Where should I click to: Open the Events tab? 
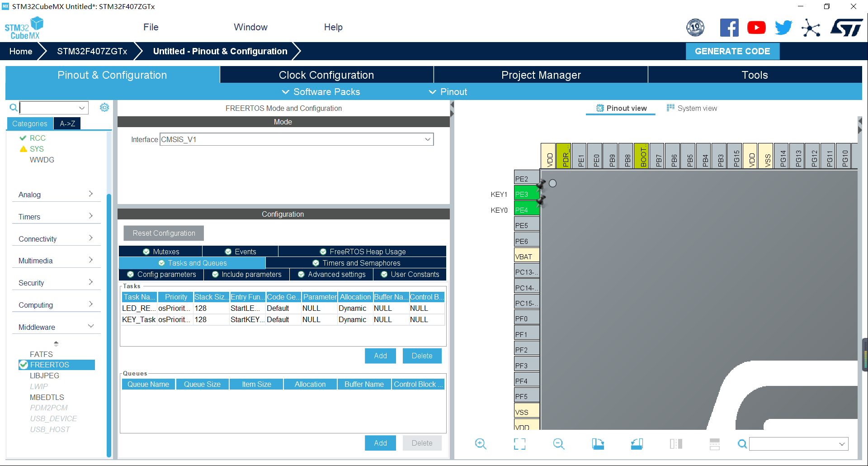(x=240, y=252)
